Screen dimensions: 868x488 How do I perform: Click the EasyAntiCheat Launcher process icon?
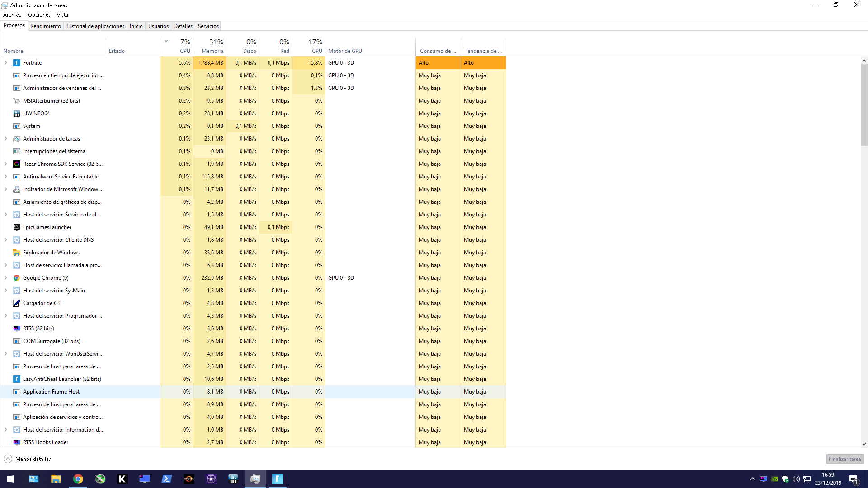pos(17,379)
